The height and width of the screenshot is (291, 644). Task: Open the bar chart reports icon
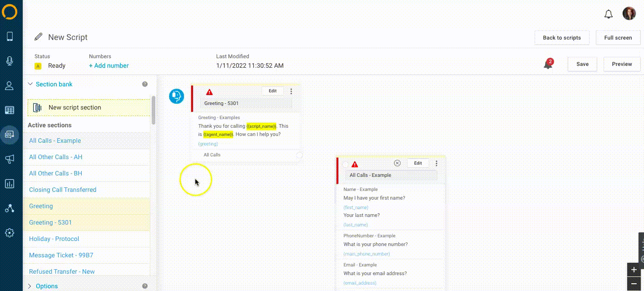point(10,184)
